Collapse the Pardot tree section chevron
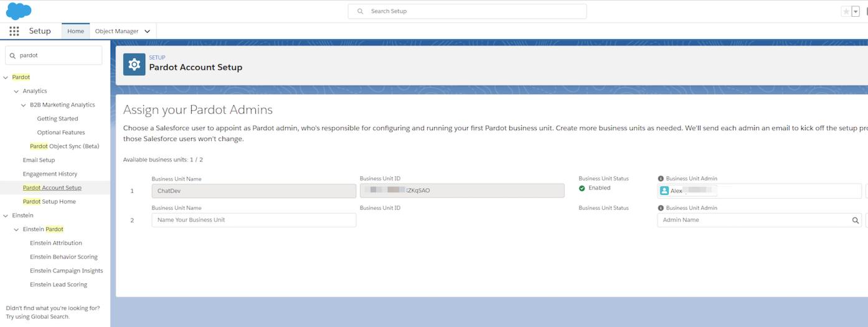This screenshot has height=327, width=868. tap(6, 77)
